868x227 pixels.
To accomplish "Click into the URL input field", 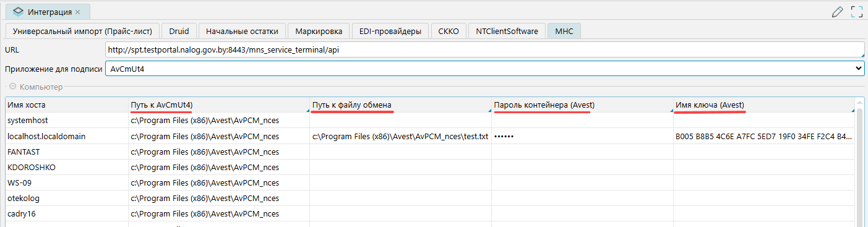I will [484, 49].
